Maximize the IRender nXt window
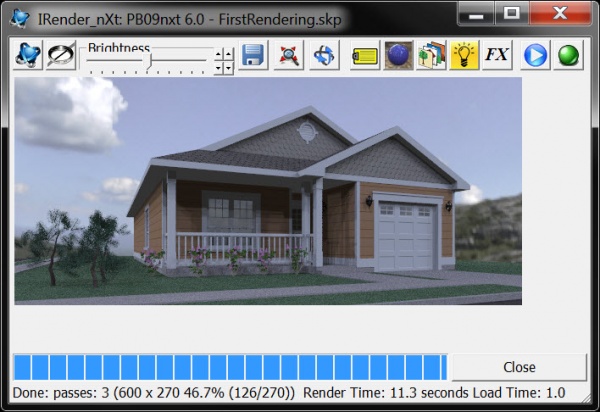This screenshot has width=600, height=412. 512,14
